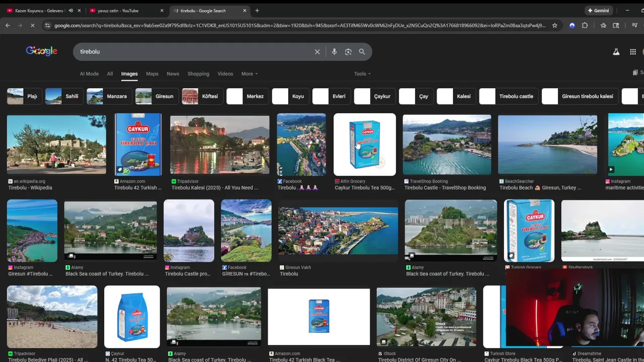The width and height of the screenshot is (644, 362).
Task: Switch to the News tab
Action: coord(173,74)
